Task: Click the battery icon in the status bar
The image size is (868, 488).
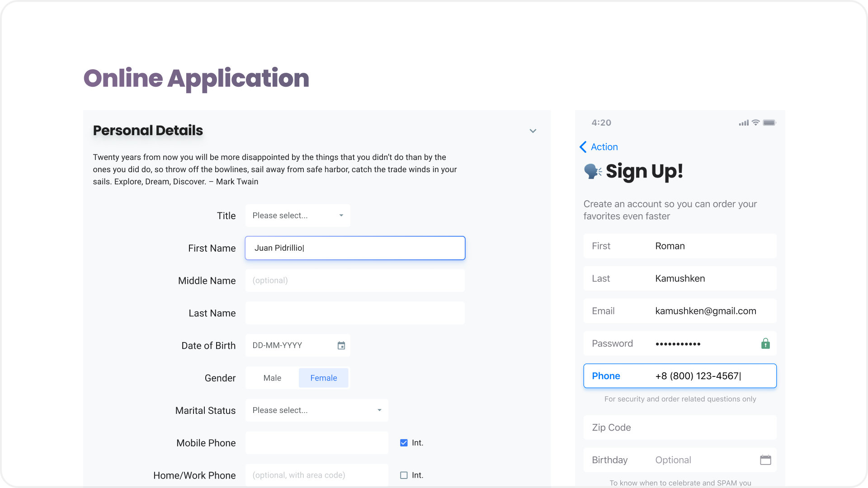Action: (769, 122)
